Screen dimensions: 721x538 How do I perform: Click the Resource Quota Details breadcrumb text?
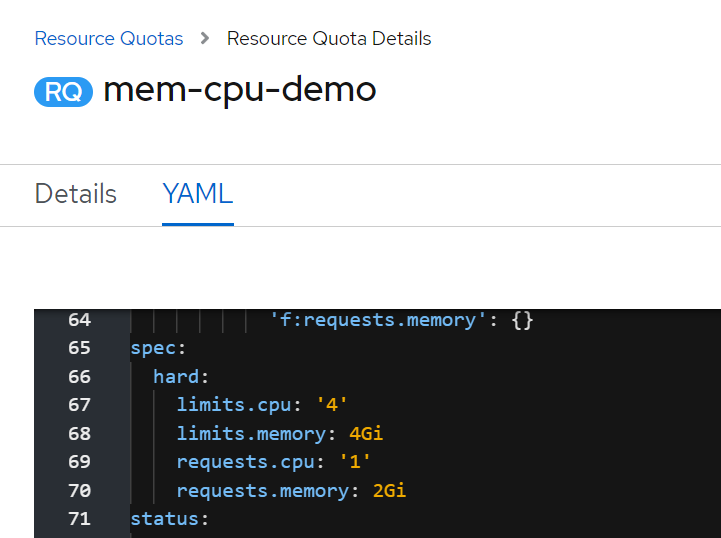[x=329, y=39]
